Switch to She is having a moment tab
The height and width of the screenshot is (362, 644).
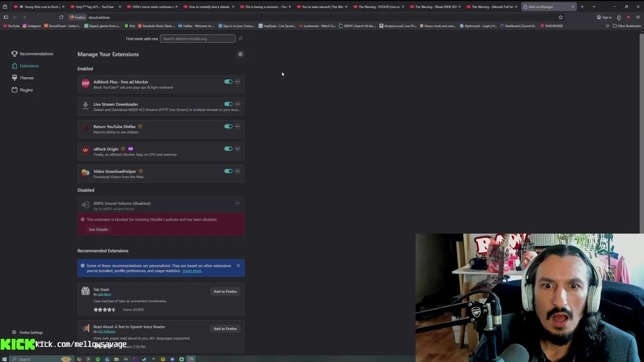click(264, 7)
